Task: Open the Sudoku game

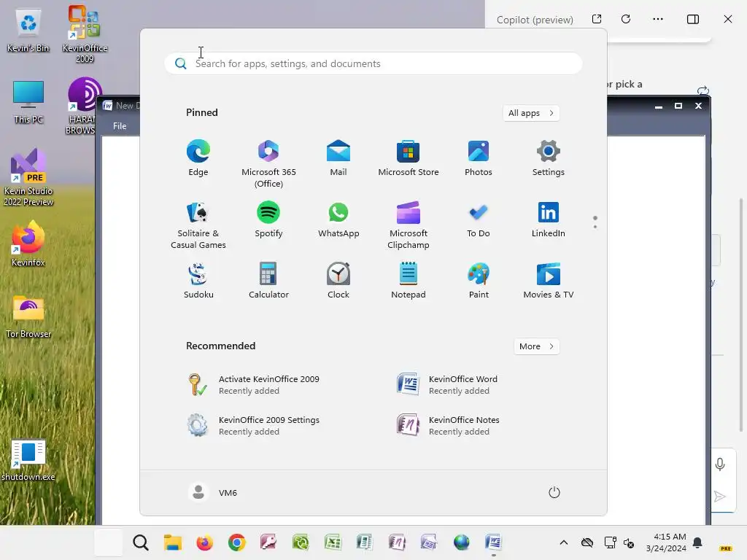Action: tap(198, 281)
